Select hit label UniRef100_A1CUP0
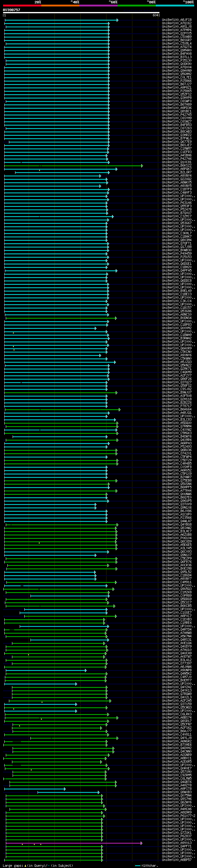Screen dimensions: 197x868 click(x=177, y=515)
